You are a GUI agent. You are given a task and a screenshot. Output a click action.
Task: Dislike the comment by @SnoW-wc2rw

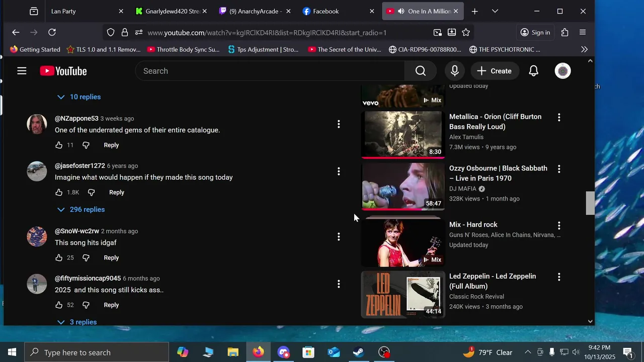pyautogui.click(x=86, y=257)
